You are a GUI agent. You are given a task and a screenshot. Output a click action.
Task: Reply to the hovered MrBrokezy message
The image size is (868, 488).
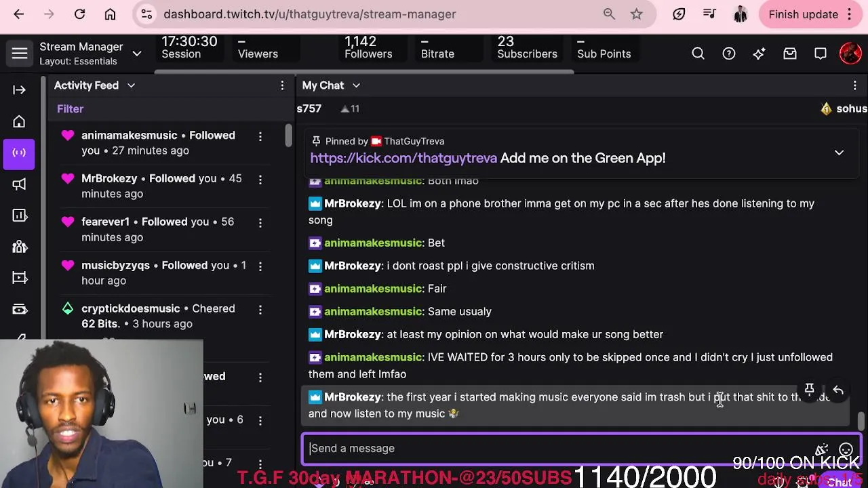tap(838, 390)
